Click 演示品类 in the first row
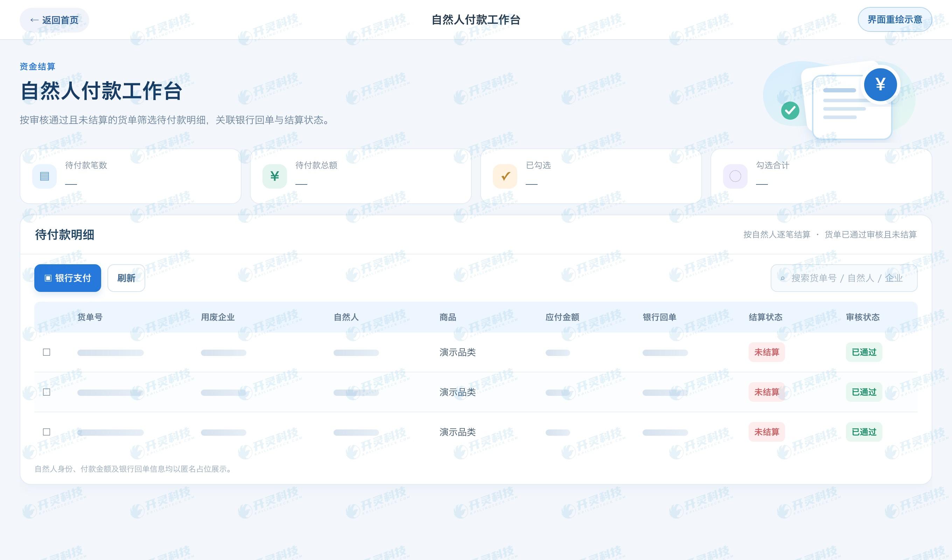The height and width of the screenshot is (560, 952). pyautogui.click(x=457, y=352)
